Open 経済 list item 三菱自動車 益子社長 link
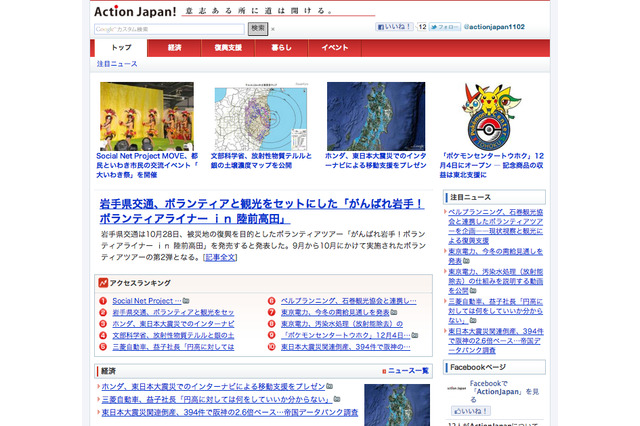The image size is (640, 426). pos(216,399)
